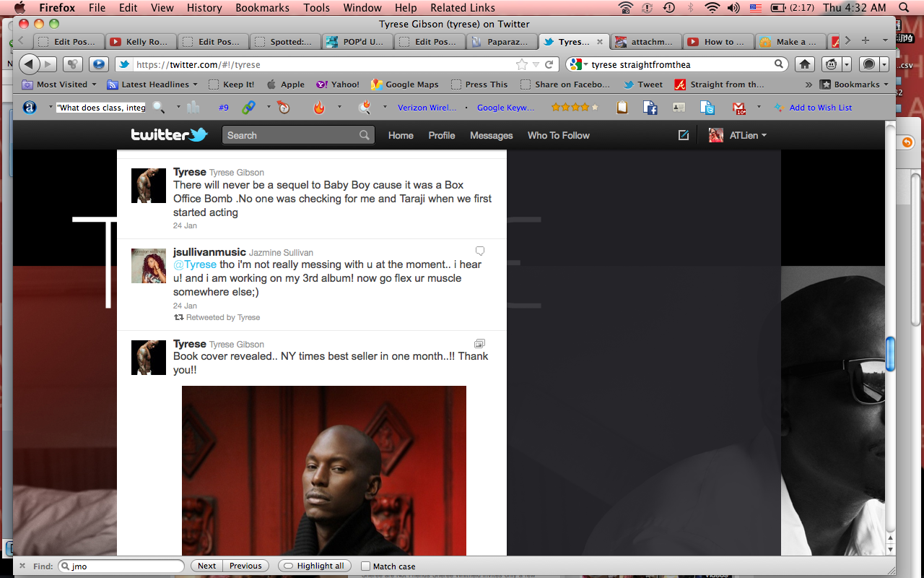Click the book cover photo in the tweet
The width and height of the screenshot is (924, 578).
click(323, 470)
